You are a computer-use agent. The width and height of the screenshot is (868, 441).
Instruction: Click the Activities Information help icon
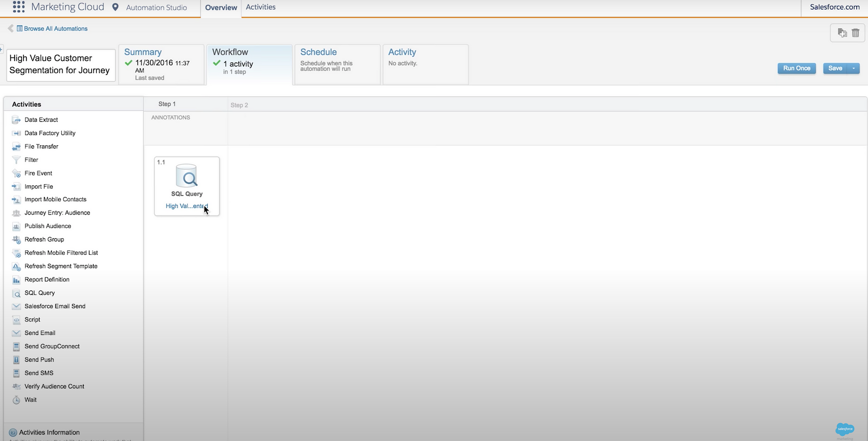pos(13,432)
